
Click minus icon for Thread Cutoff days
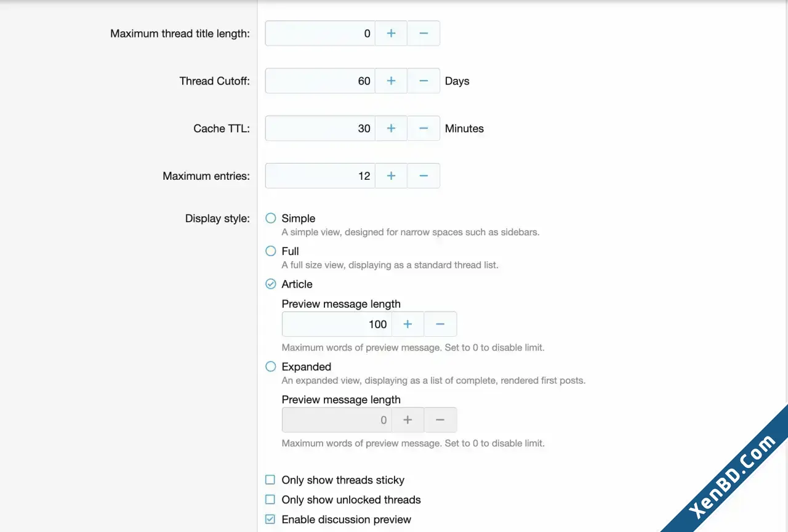click(424, 81)
